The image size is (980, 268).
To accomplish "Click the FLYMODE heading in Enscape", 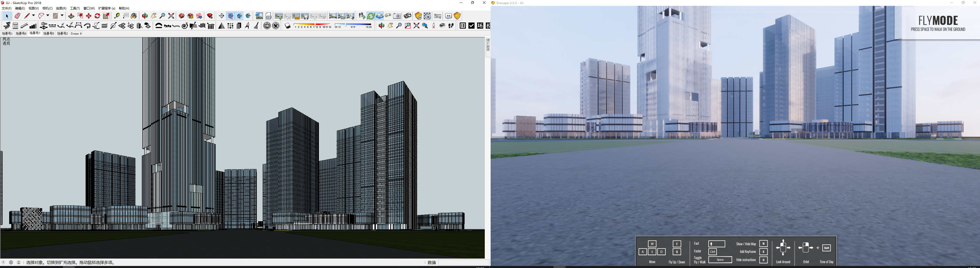I will (x=938, y=20).
